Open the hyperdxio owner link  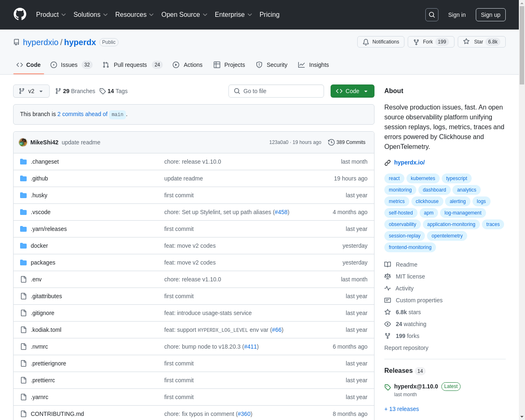41,42
